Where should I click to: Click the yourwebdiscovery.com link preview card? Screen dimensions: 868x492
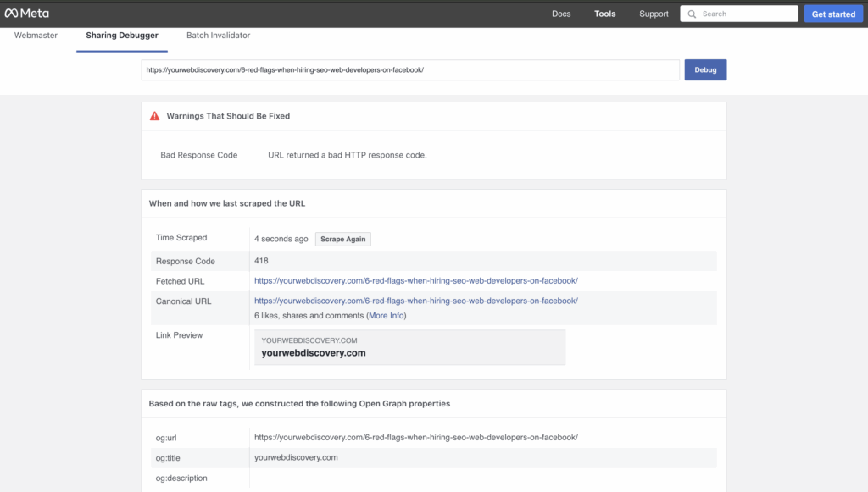(x=409, y=347)
